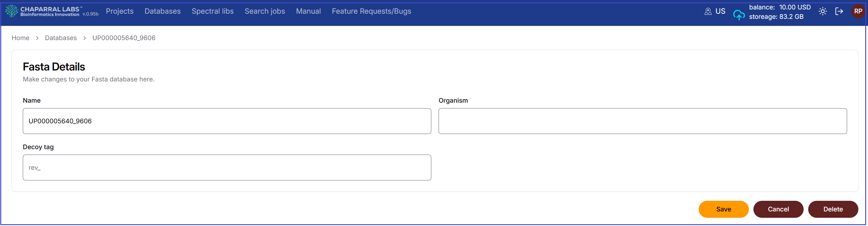The height and width of the screenshot is (226, 868).
Task: Navigate to Search jobs
Action: (x=265, y=12)
